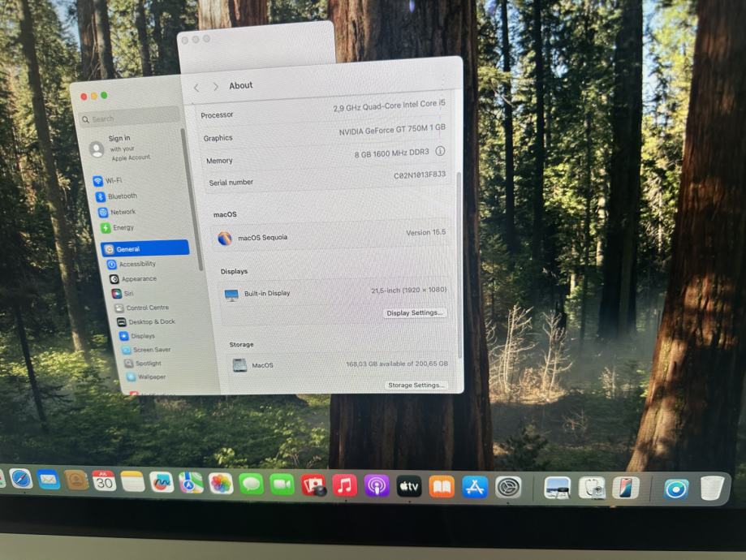Click the 'NVIDIA GeForce GT 750M 1 GB' value
746x560 pixels.
392,129
